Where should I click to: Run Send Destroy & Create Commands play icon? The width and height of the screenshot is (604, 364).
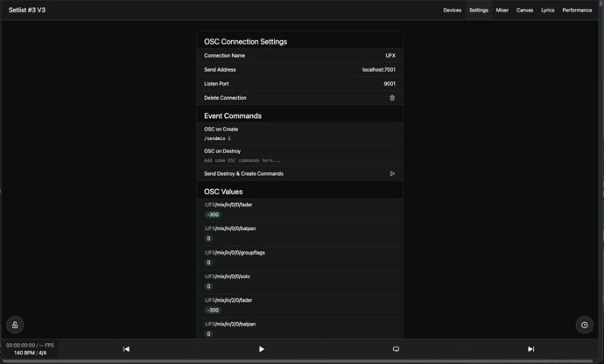tap(392, 174)
